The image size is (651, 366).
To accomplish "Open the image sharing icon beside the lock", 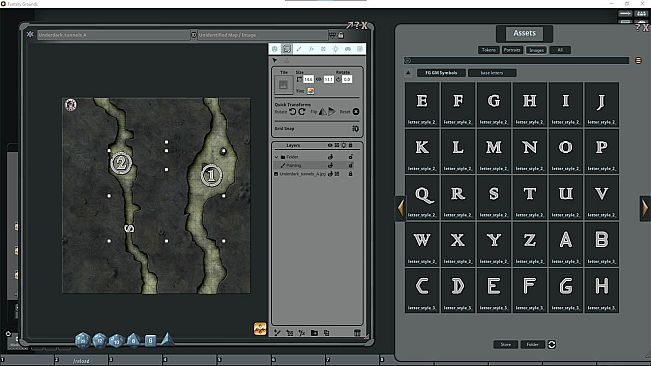I will coord(332,35).
